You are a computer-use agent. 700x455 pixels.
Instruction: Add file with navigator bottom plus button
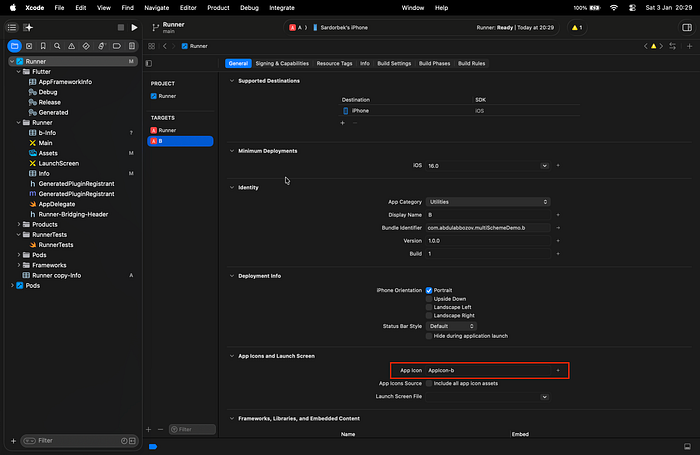click(13, 441)
